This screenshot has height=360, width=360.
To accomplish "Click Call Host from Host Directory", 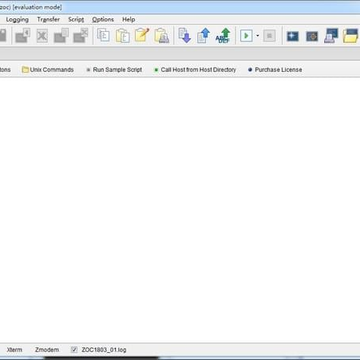I will click(195, 70).
